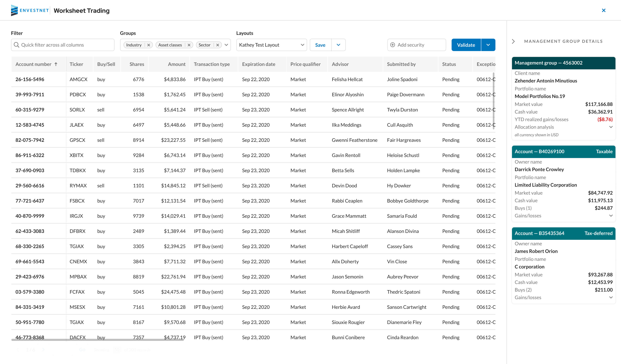Remove the Asset classes group chip
Screen dimensions: 621x364
189,45
